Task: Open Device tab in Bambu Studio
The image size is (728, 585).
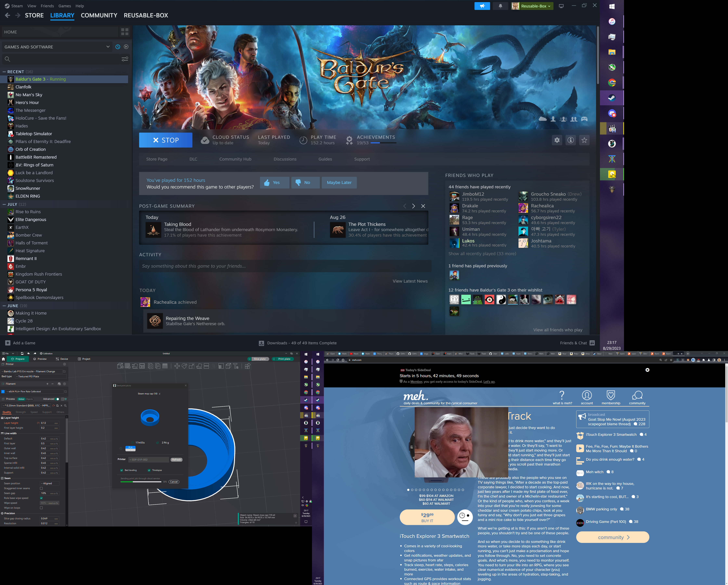Action: (x=62, y=359)
